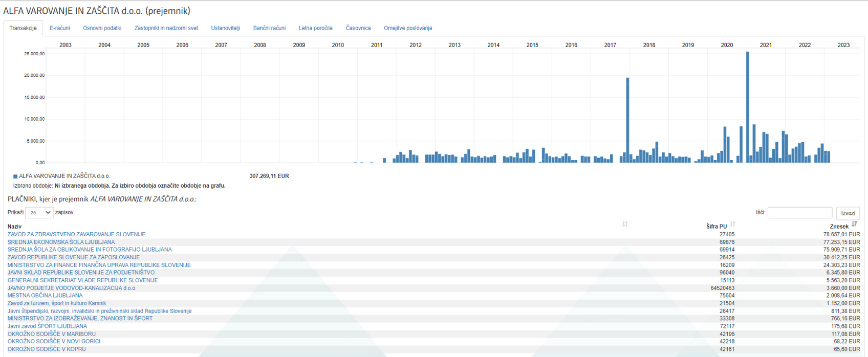
Task: View the Letna poročila tab
Action: tap(315, 28)
